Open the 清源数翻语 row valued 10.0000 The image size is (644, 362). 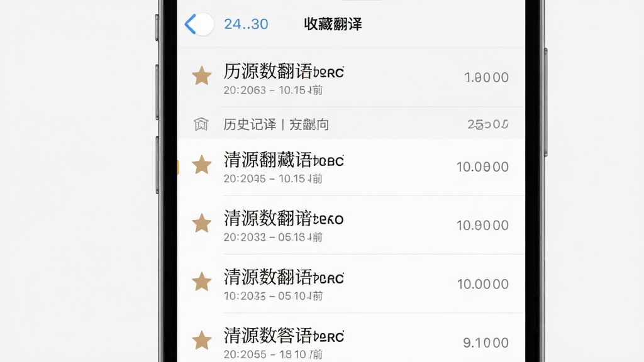coord(351,283)
